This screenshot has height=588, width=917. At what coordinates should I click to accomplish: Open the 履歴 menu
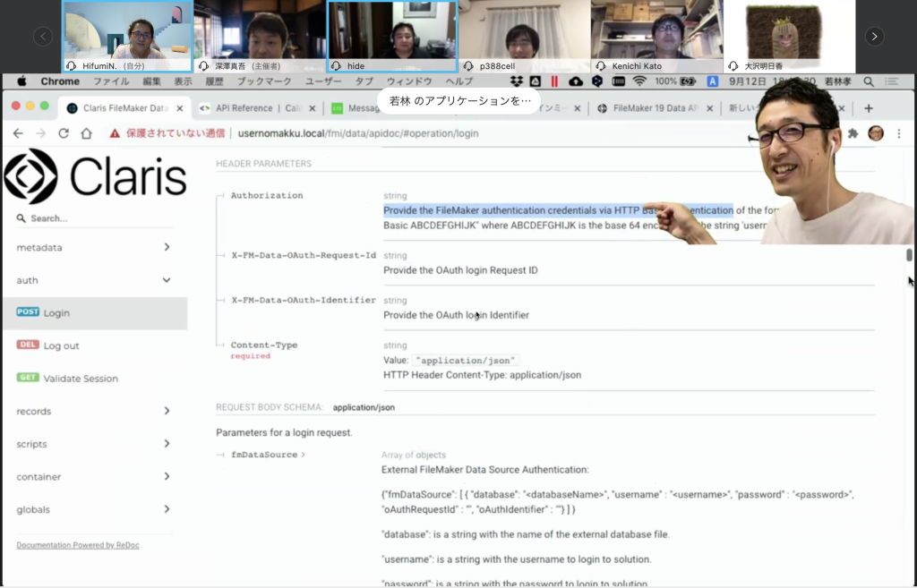[x=215, y=81]
